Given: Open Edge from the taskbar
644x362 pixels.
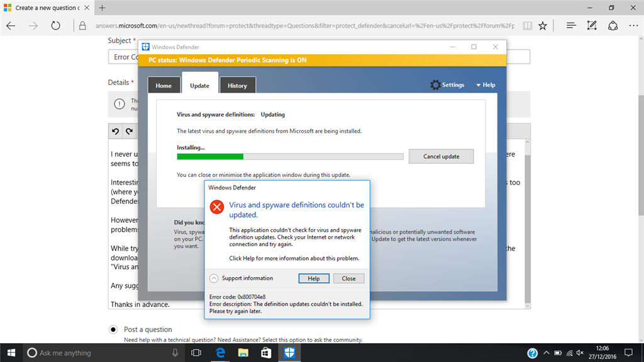Looking at the screenshot, I should point(221,353).
